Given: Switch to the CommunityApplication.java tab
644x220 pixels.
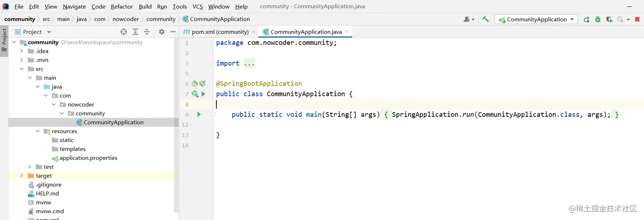Looking at the screenshot, I should (x=306, y=32).
